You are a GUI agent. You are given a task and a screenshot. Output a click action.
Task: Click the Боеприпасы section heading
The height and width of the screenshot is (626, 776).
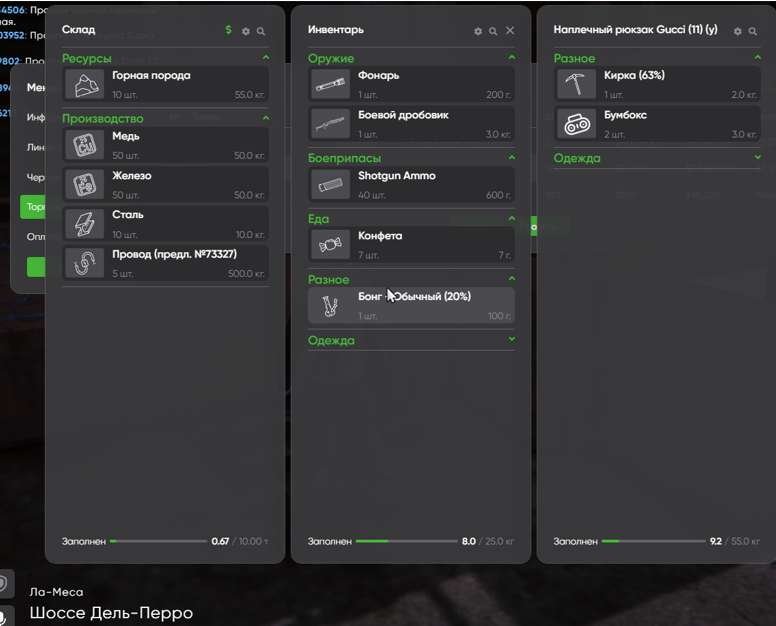[x=344, y=158]
